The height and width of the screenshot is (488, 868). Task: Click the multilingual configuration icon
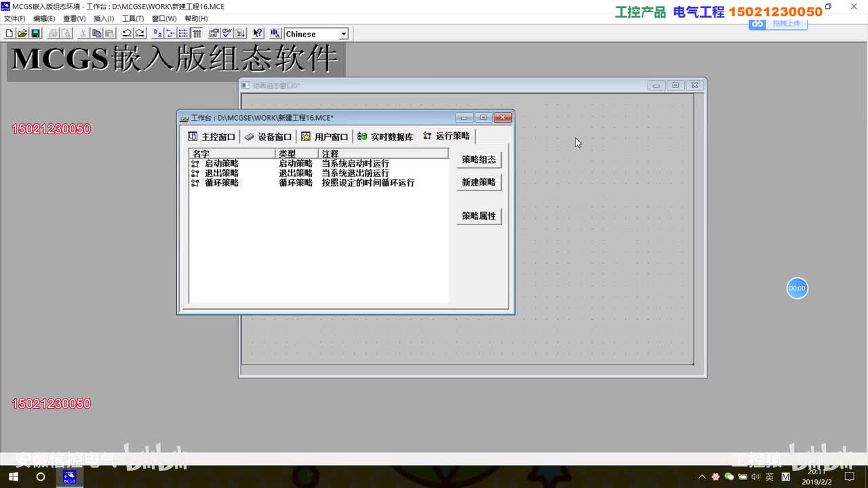(275, 33)
